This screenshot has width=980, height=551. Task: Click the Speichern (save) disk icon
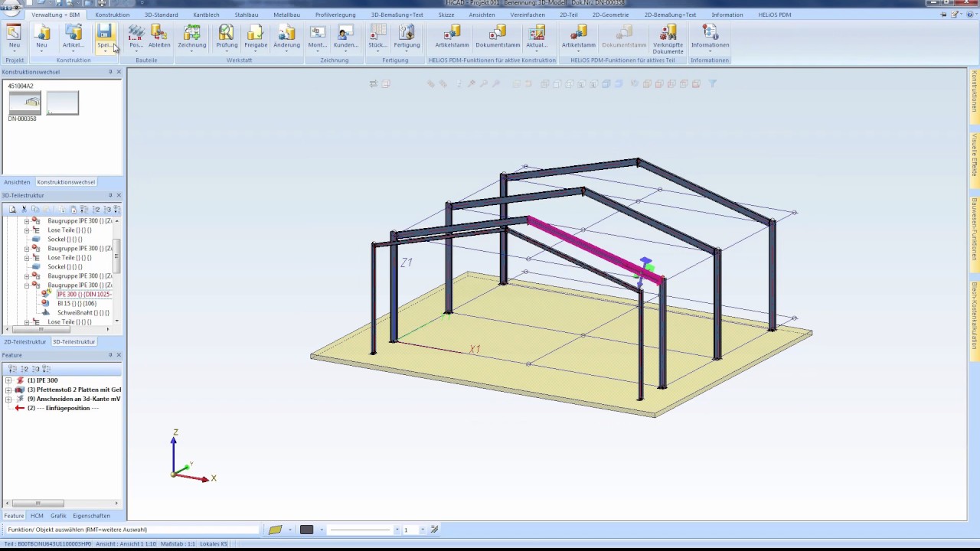click(x=104, y=35)
